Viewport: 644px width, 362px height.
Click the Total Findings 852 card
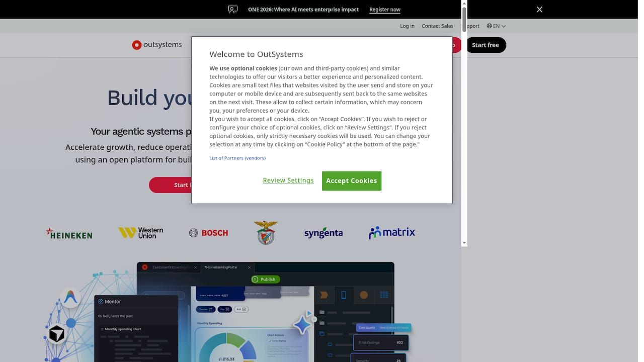tap(380, 342)
